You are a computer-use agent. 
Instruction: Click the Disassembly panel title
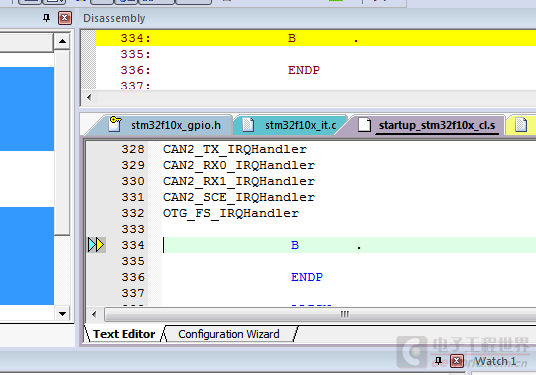(114, 18)
